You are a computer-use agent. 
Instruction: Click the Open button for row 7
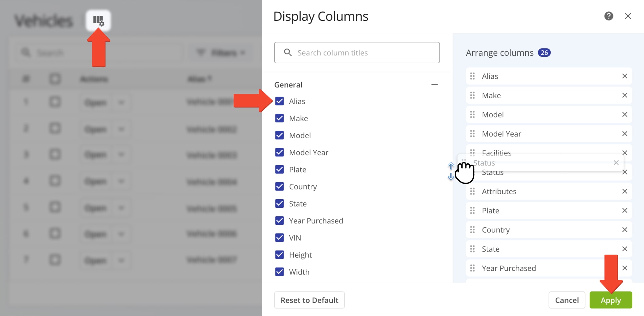[x=96, y=261]
